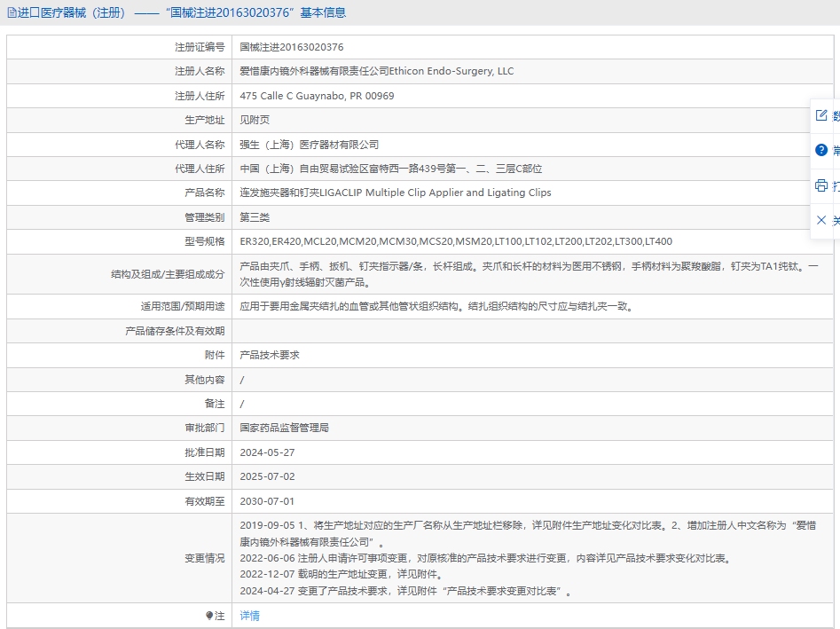Open the 详情 link at the bottom
The width and height of the screenshot is (840, 629).
pyautogui.click(x=249, y=616)
